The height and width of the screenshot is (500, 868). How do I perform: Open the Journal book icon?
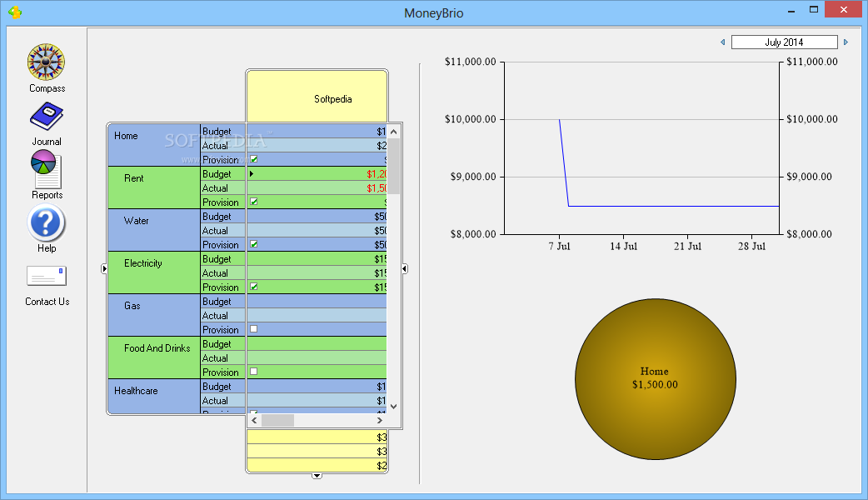click(47, 117)
